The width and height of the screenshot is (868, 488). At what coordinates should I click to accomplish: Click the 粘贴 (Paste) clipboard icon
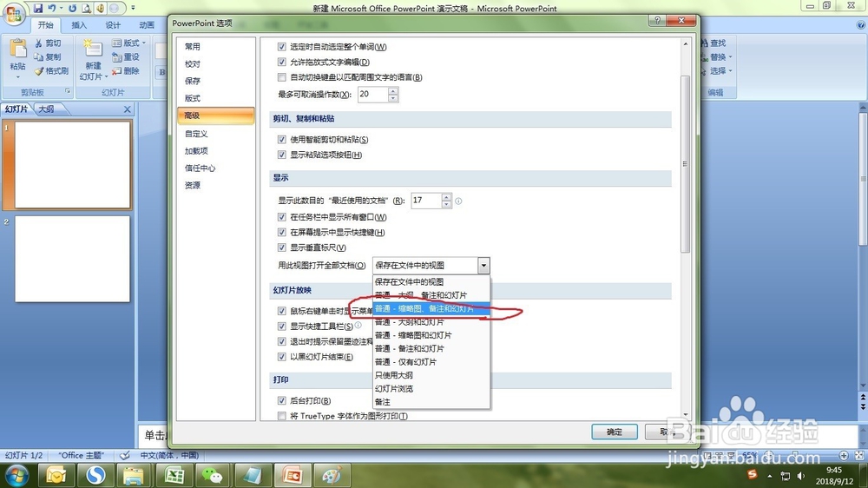pyautogui.click(x=17, y=49)
